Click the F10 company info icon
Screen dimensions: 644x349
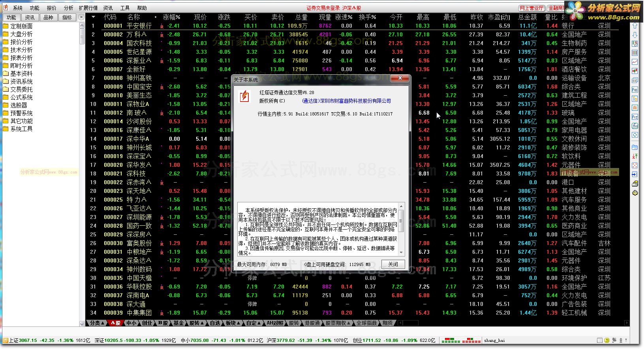click(635, 90)
